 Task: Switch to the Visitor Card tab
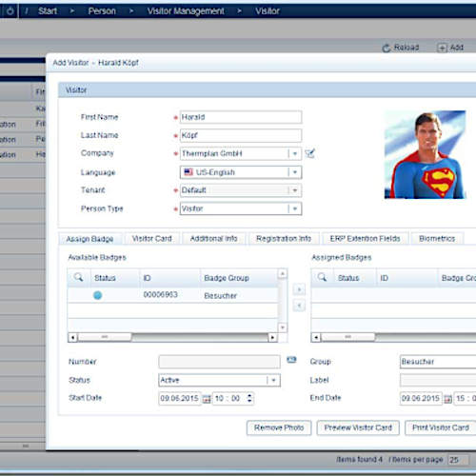152,239
